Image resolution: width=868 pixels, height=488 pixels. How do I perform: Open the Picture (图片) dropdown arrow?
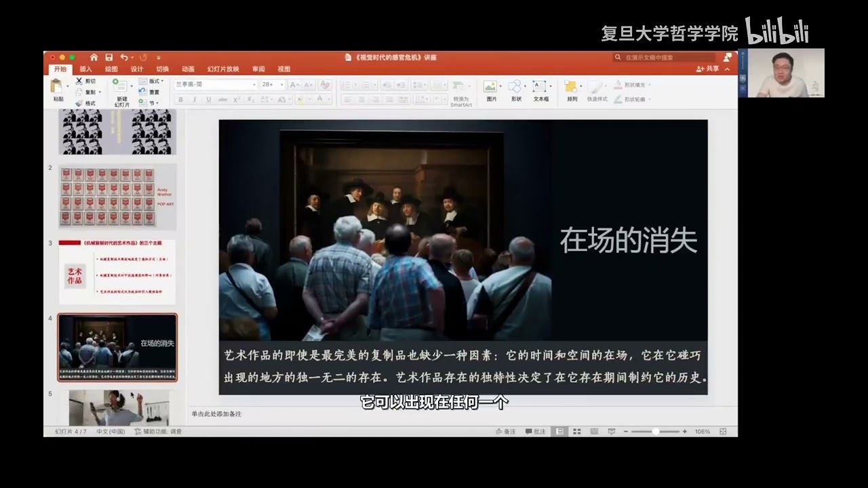click(500, 87)
